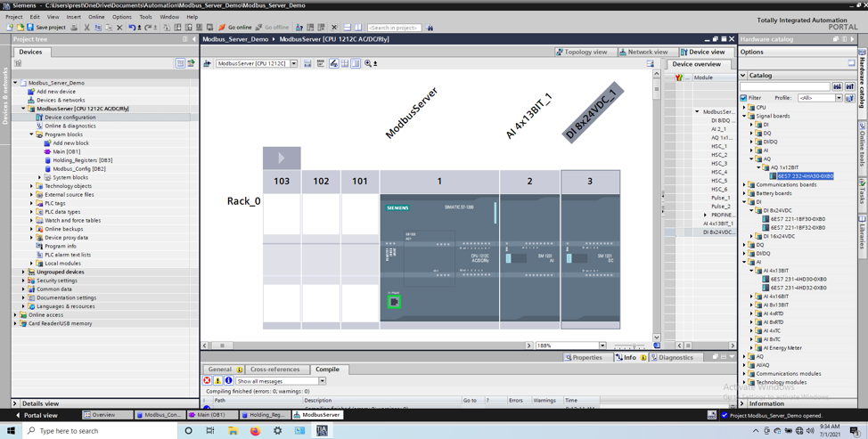Image resolution: width=868 pixels, height=439 pixels.
Task: Click the hardware catalog search field
Action: point(784,86)
